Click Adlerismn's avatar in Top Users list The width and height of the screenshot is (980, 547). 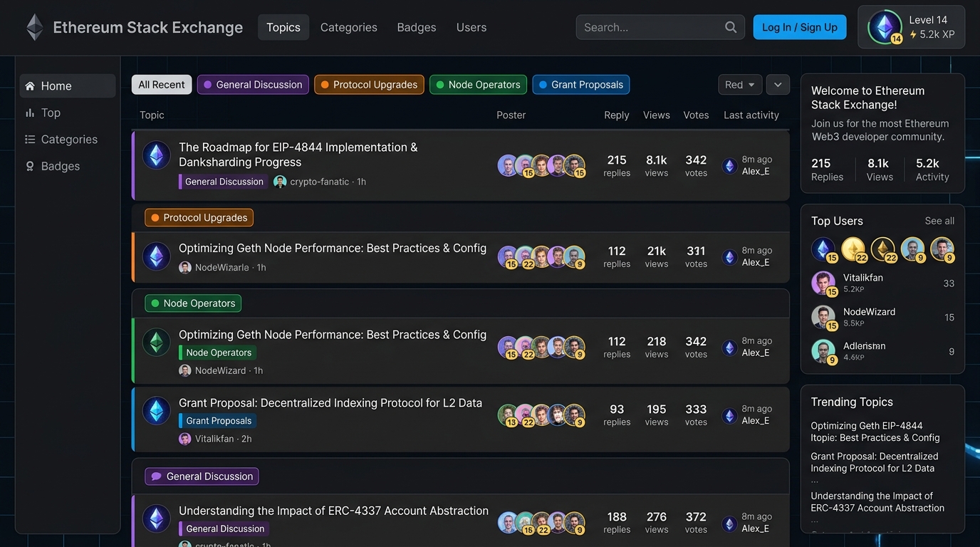[x=823, y=351]
